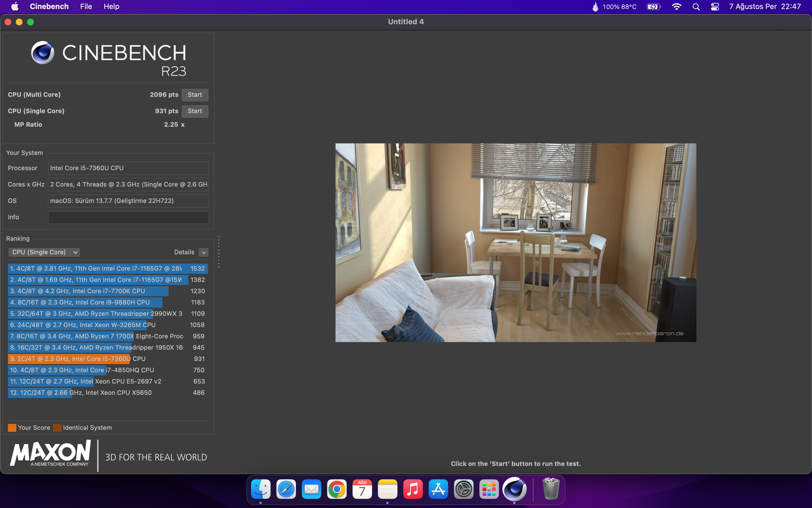Click the Processor name field
Screen dimensions: 812x508
tap(128, 168)
